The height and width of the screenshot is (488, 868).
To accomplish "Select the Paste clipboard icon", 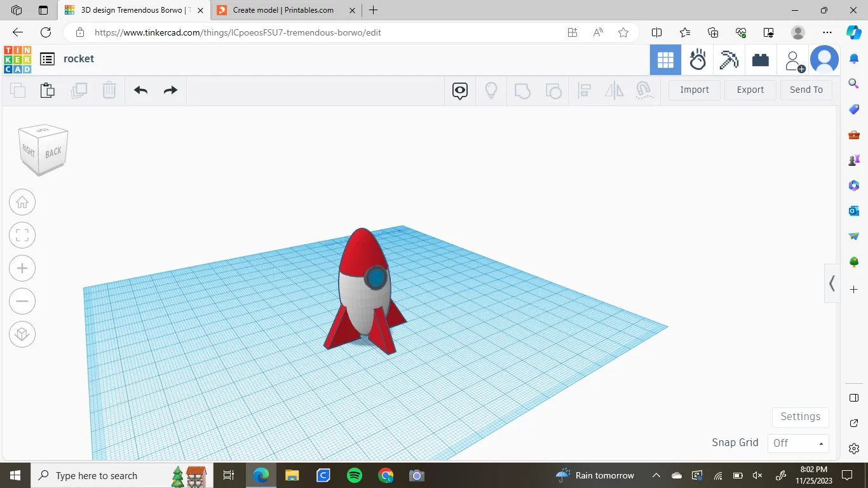I will coord(48,90).
